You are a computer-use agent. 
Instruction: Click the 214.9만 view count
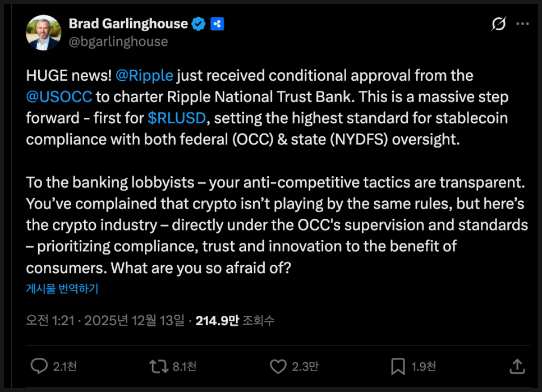pos(217,321)
